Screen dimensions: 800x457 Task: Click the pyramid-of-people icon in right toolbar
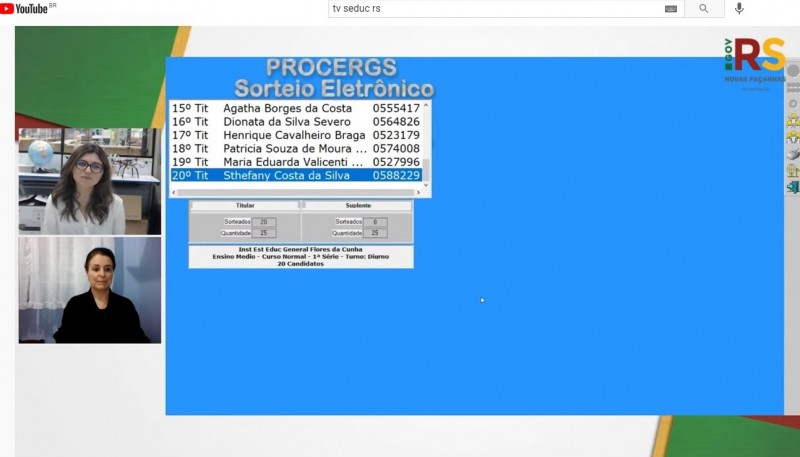coord(793,120)
